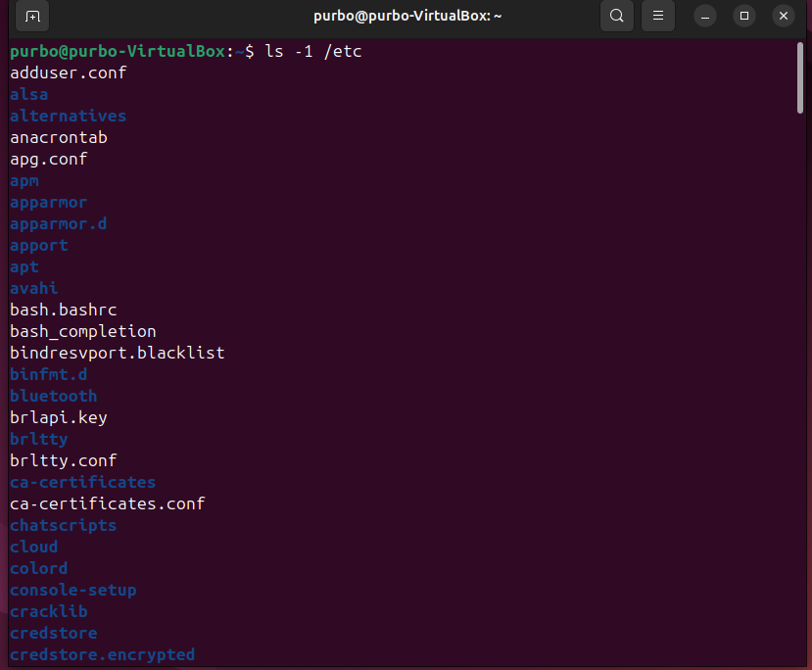Click the chatscripts directory entry
This screenshot has width=812, height=670.
64,526
